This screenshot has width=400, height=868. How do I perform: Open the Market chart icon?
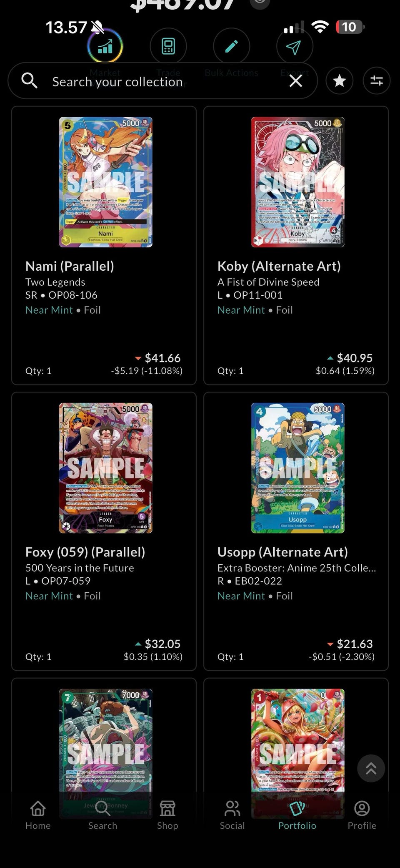(x=105, y=46)
